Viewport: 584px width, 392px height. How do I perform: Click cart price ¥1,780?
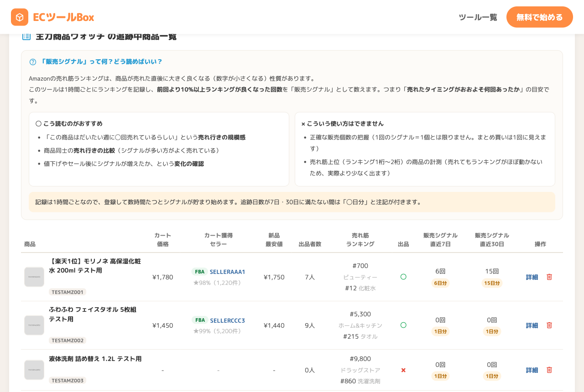pyautogui.click(x=162, y=277)
